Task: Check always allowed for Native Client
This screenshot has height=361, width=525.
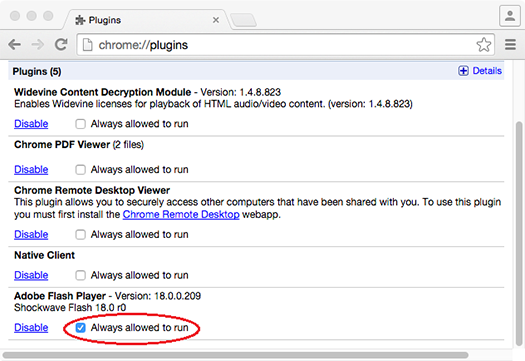Action: [80, 275]
